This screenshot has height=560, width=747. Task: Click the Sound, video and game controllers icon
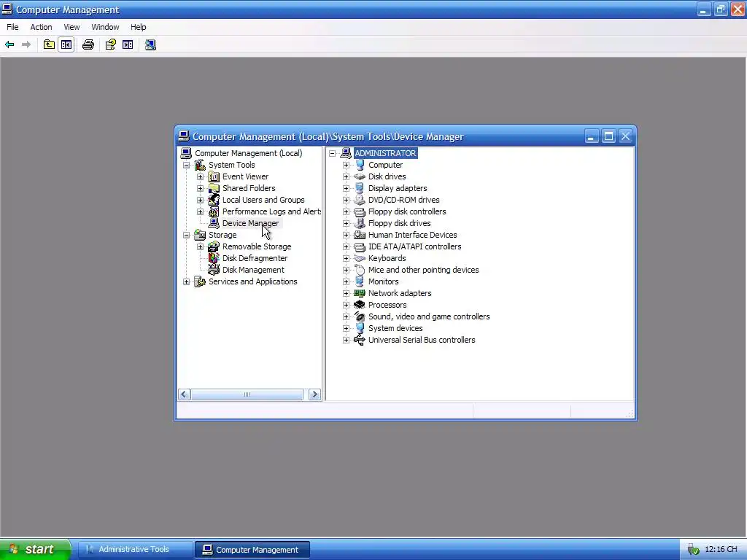pos(360,316)
